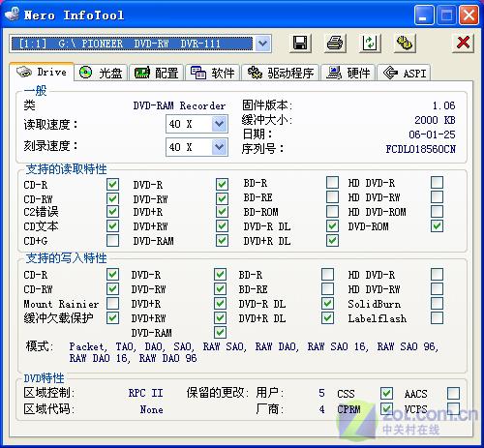Click the region code value None
Image resolution: width=484 pixels, height=448 pixels.
pos(151,409)
